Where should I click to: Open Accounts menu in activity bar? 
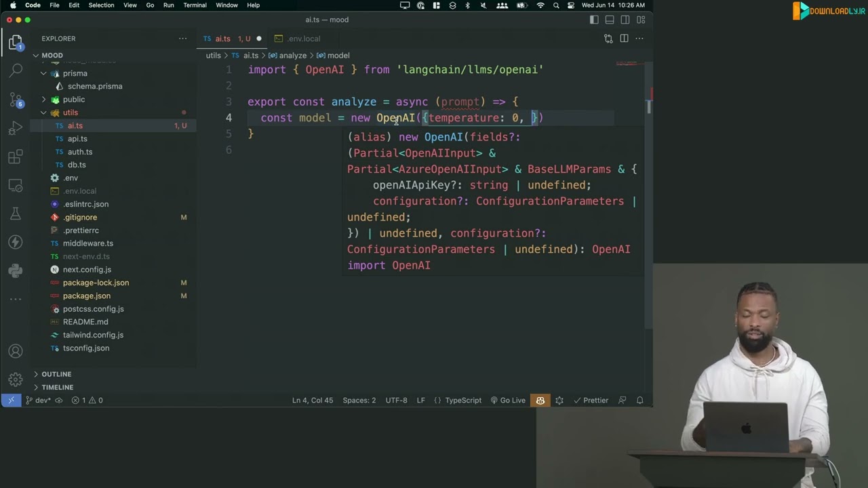[16, 351]
